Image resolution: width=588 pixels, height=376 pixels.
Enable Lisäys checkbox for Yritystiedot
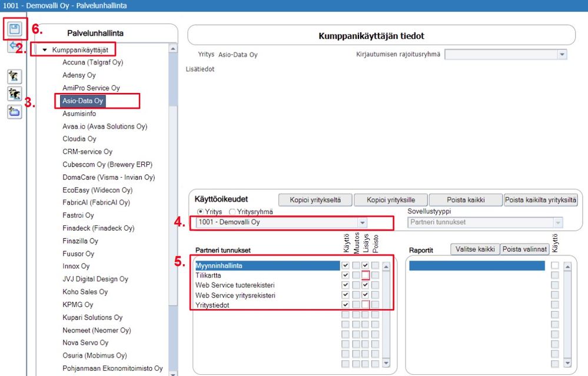(366, 305)
